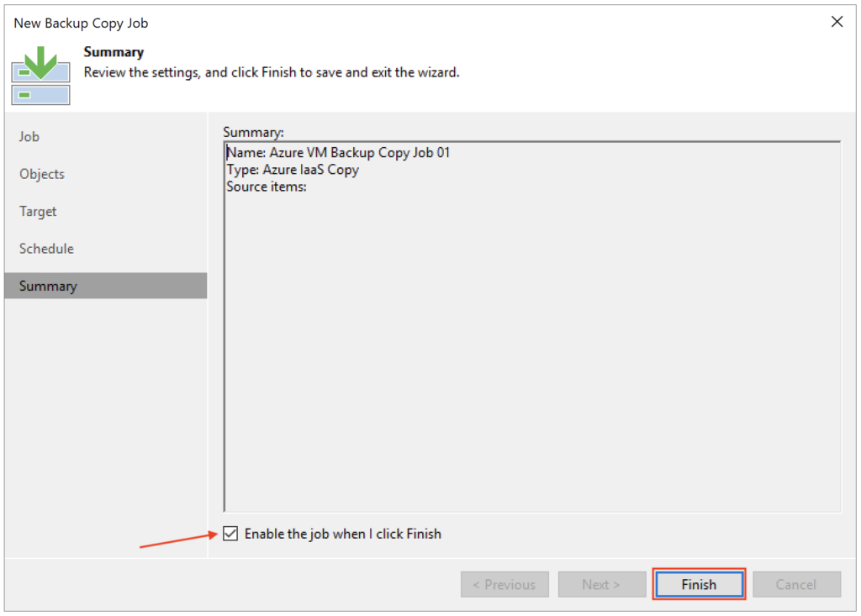This screenshot has height=616, width=861.
Task: Click the 'Summary:' label above the box
Action: [253, 132]
